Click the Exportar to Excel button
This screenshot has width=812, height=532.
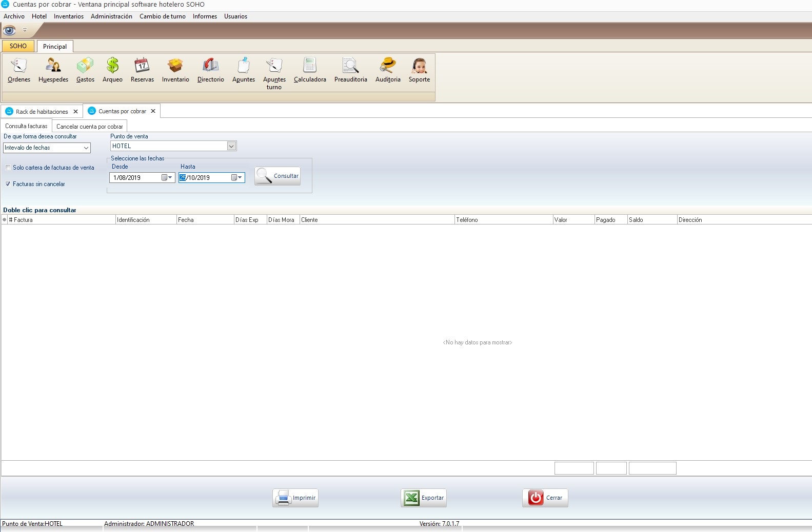tap(424, 498)
